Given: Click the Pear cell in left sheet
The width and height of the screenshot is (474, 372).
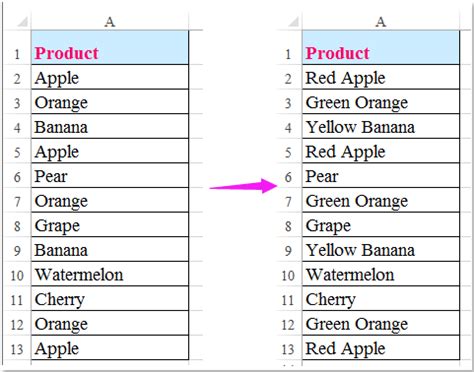Looking at the screenshot, I should tap(110, 175).
